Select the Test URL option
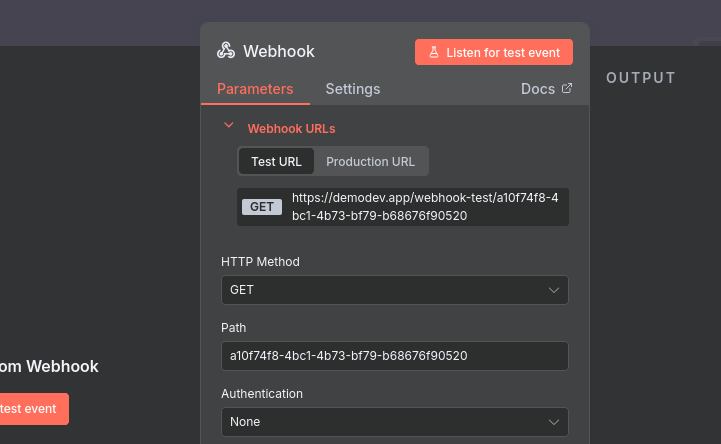This screenshot has width=721, height=444. pos(276,161)
